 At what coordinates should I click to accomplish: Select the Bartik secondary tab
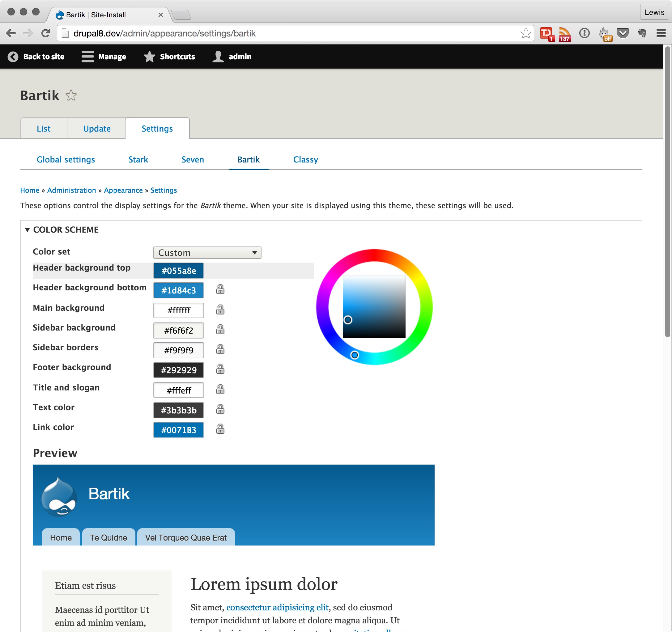(x=249, y=159)
